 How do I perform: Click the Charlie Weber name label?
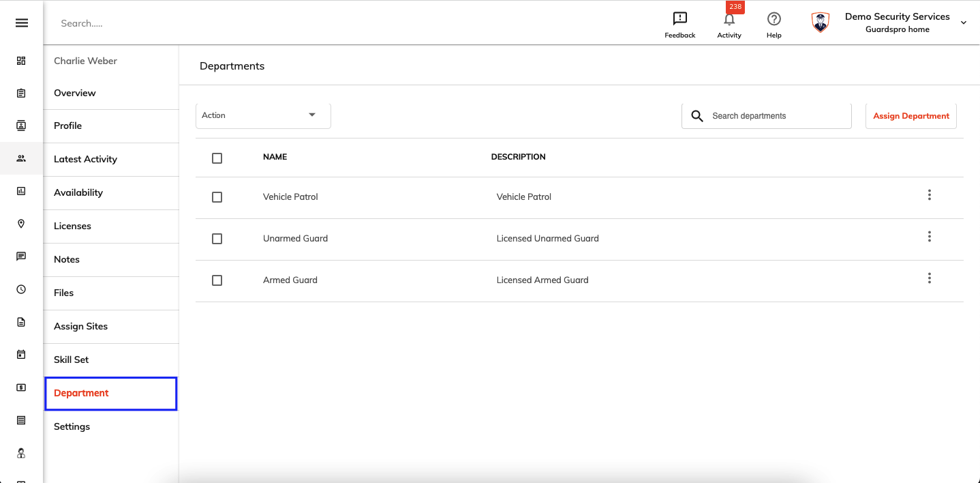(x=86, y=61)
